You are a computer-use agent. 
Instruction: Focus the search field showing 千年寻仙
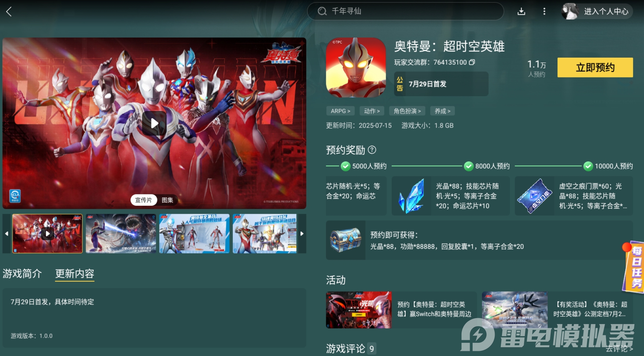click(x=405, y=11)
